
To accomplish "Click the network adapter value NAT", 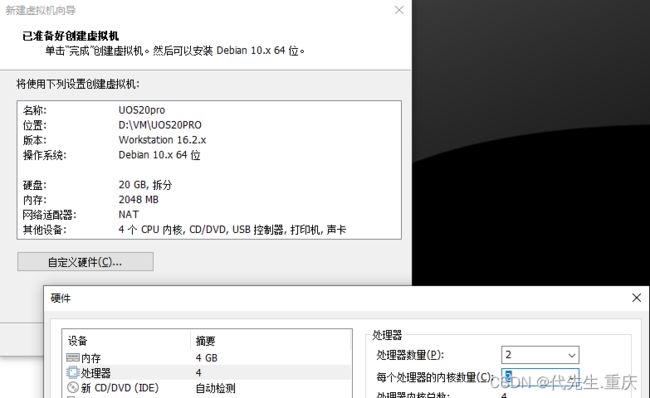I will coord(129,214).
